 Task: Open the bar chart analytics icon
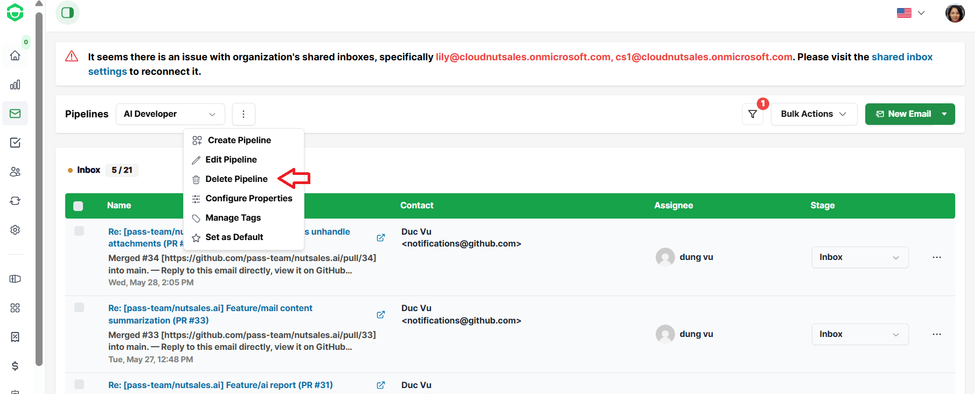pos(15,85)
